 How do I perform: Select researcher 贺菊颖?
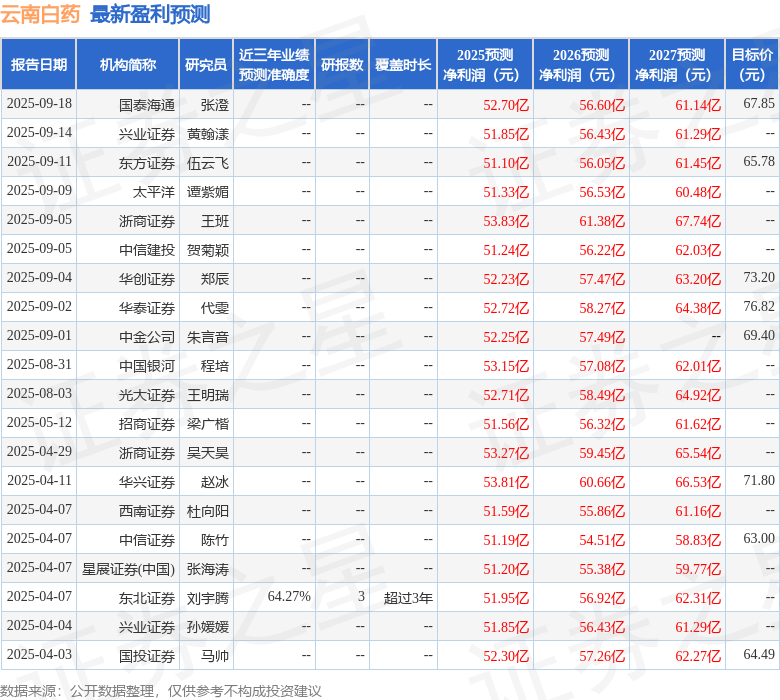(208, 250)
